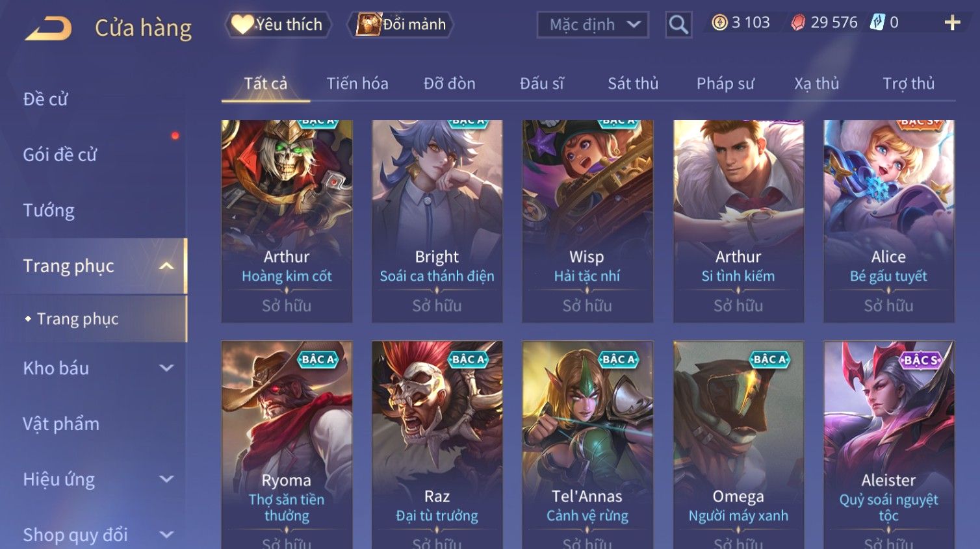Screen dimensions: 980x549
Task: Select the Alice Bé gấu tuyết skin
Action: click(888, 221)
